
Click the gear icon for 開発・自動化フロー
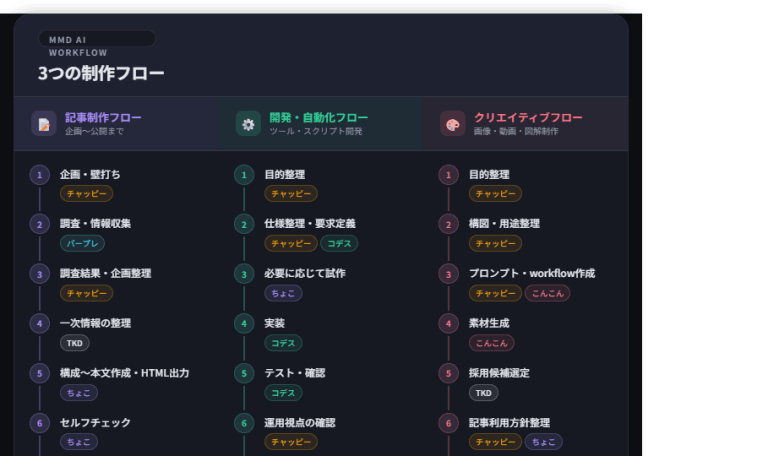pos(248,124)
